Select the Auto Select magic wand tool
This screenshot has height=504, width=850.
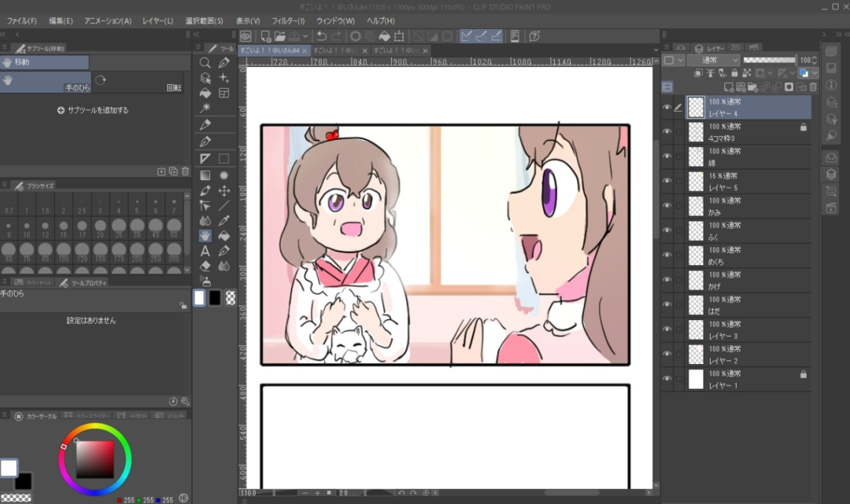tap(205, 108)
